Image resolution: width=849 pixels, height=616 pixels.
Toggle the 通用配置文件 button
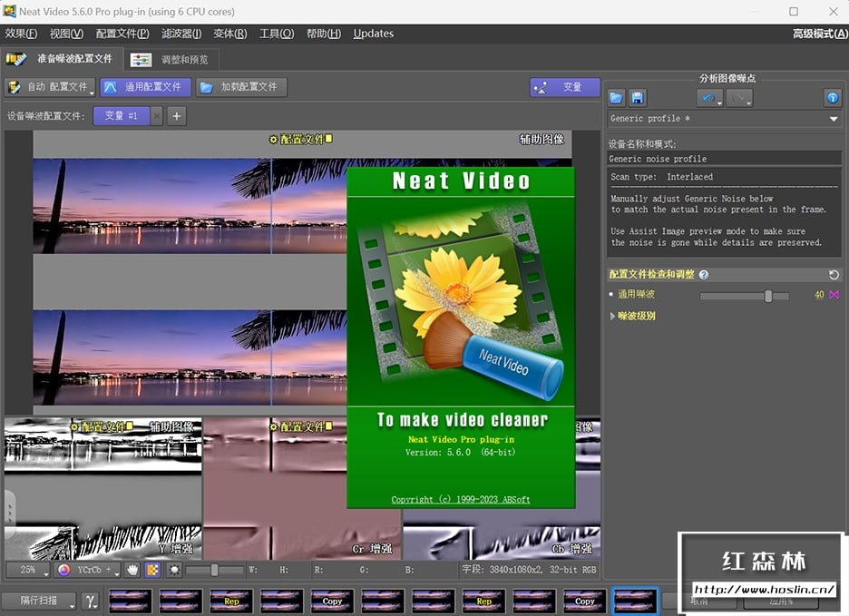(x=145, y=87)
